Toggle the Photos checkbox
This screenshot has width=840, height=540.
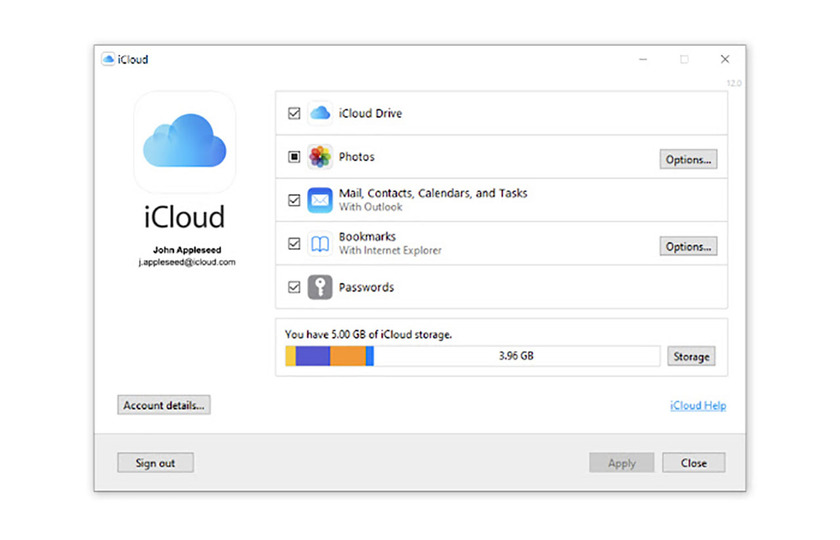click(x=294, y=157)
